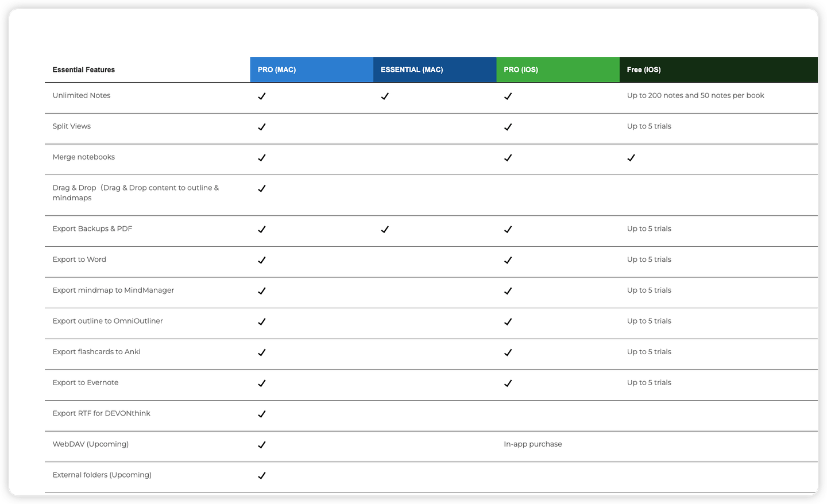Click Export to Evernote checkmark under Pro (iOS)
Screen dimensions: 827x504
(508, 383)
